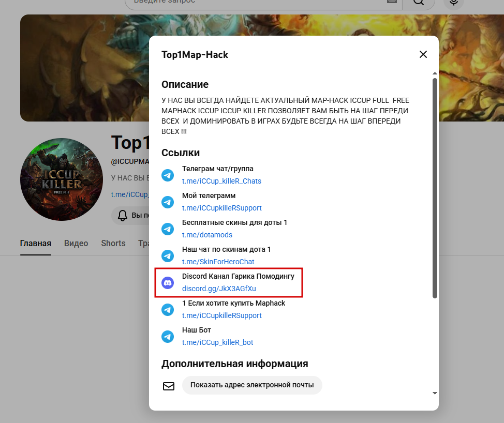Click the Telegram icon beside Наш Бот

pos(168,337)
